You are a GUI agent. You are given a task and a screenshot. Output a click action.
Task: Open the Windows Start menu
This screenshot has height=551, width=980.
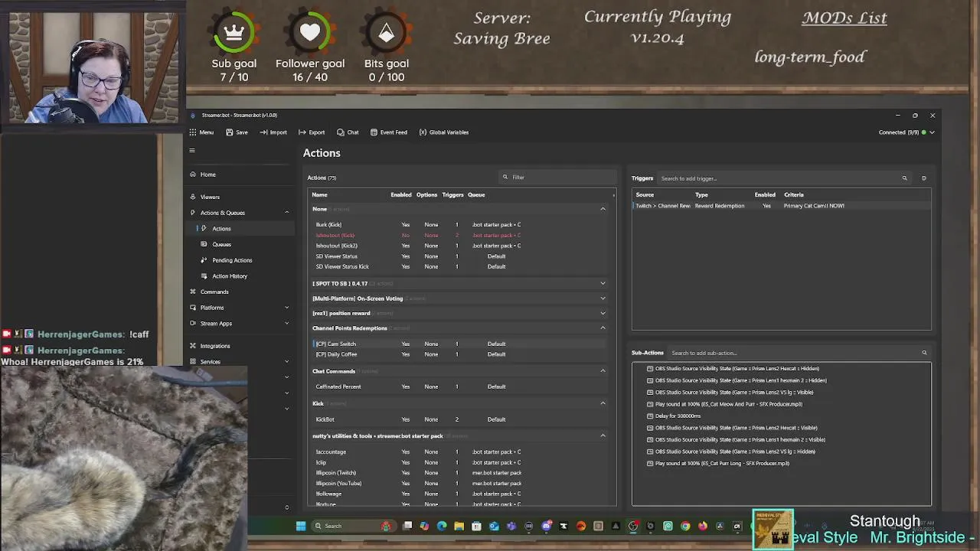tap(301, 526)
